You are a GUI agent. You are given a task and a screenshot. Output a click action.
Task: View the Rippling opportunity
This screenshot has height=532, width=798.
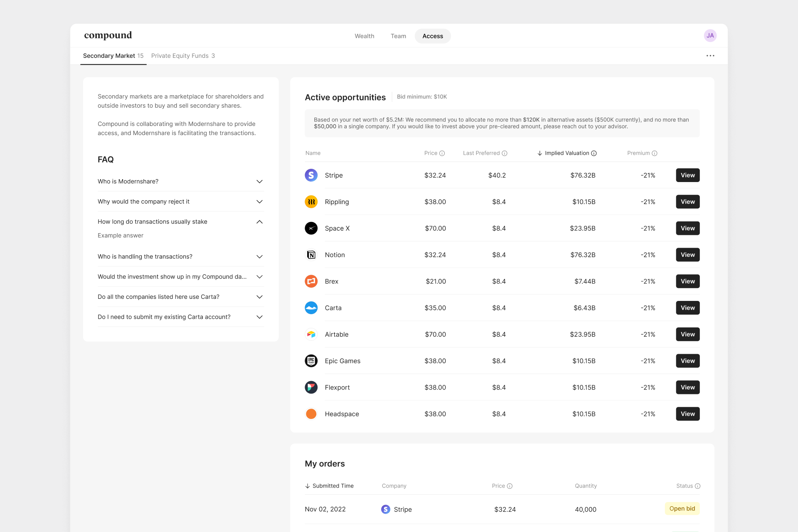click(x=687, y=202)
